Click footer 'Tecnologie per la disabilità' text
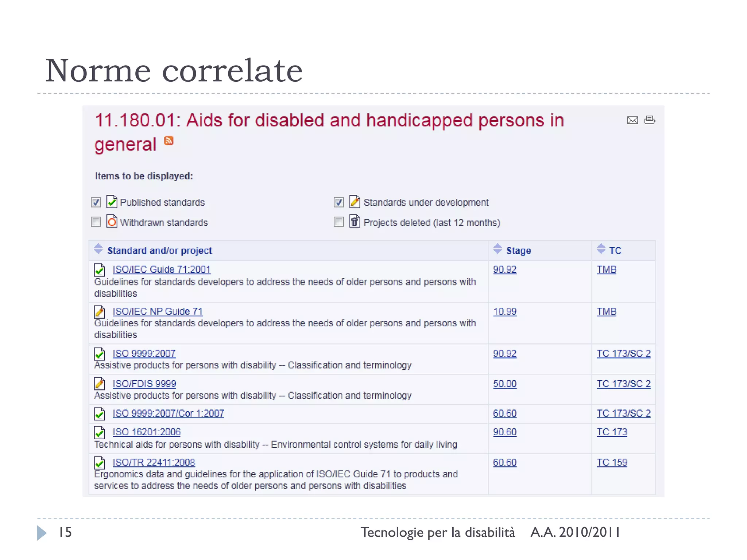Viewport: 747px width, 560px height. (438, 533)
